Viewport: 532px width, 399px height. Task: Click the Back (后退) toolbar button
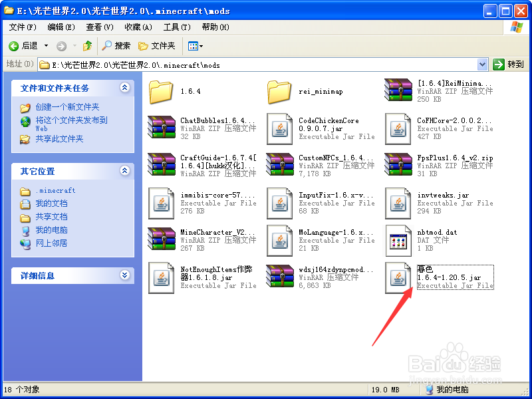[23, 46]
